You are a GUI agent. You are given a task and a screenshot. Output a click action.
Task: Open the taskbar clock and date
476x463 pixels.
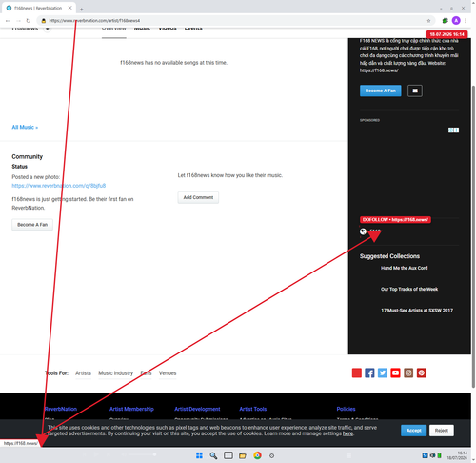tap(457, 455)
